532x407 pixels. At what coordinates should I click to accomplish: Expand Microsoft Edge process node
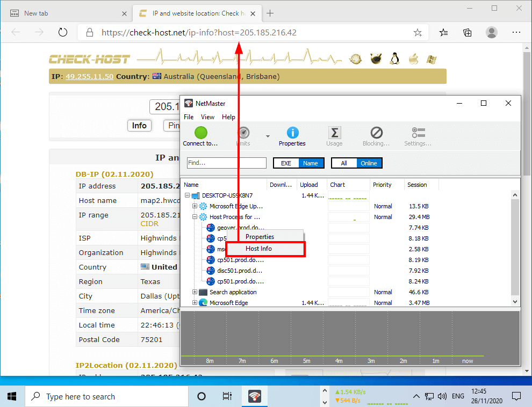coord(195,303)
